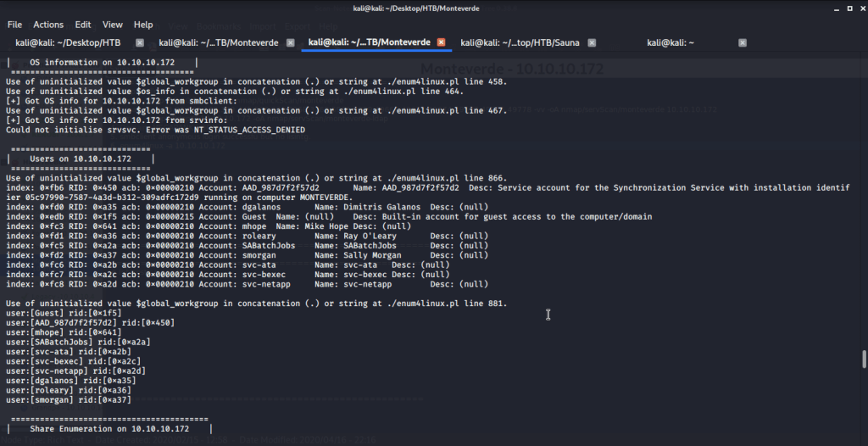Screen dimensions: 868x446
Task: Select the active Monteverde tab
Action: (x=369, y=42)
